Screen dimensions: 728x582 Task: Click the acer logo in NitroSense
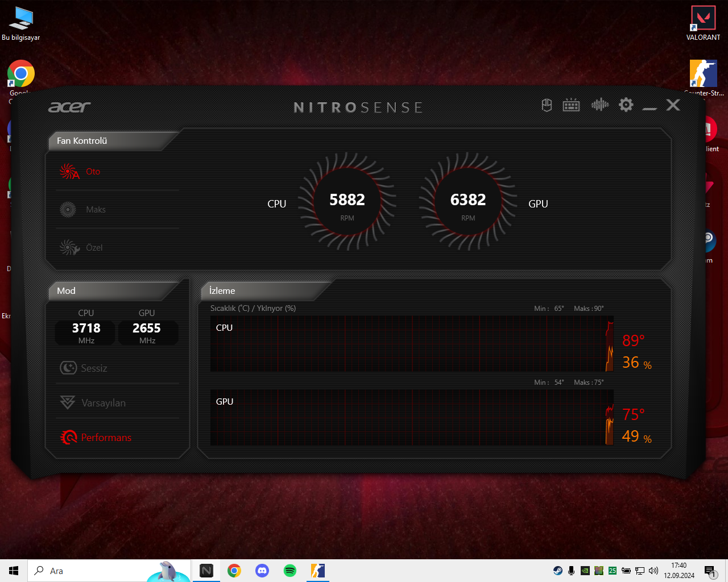point(69,107)
